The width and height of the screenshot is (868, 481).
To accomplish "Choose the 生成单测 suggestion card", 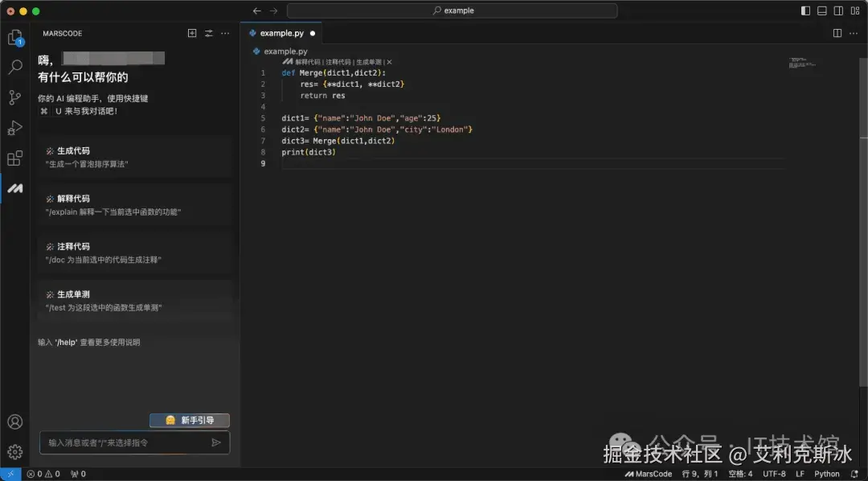I will pos(135,300).
